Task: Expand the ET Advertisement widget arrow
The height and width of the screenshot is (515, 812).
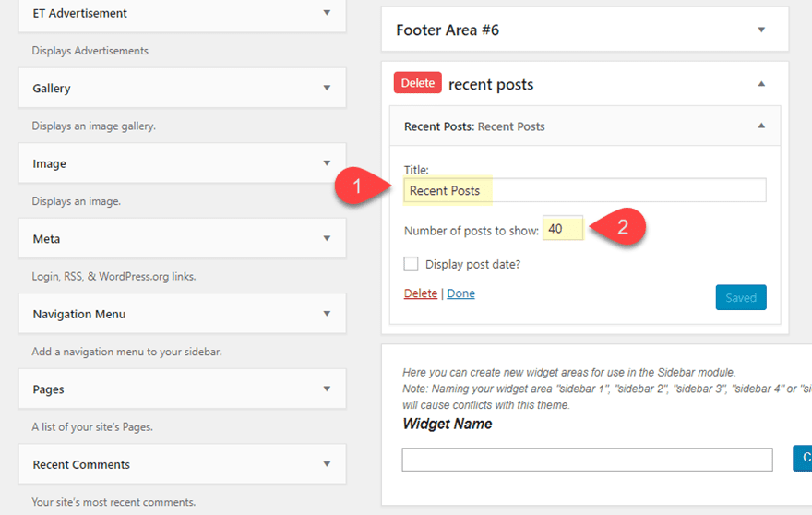Action: [327, 13]
